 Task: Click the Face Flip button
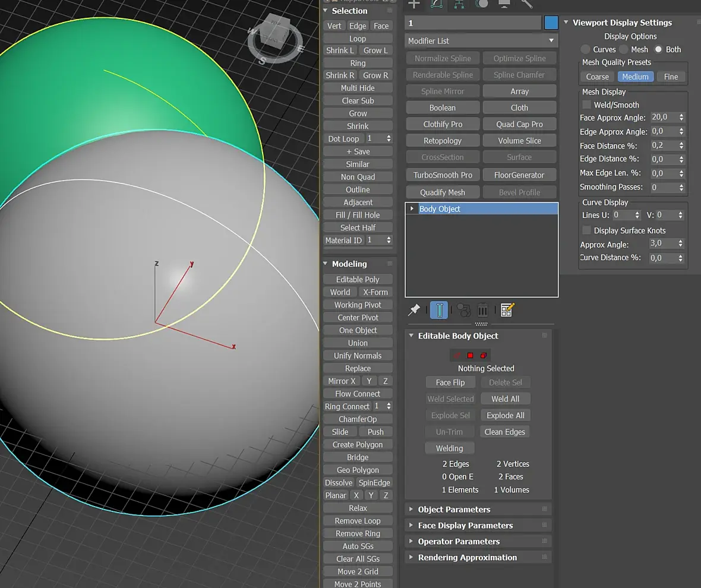pyautogui.click(x=450, y=382)
